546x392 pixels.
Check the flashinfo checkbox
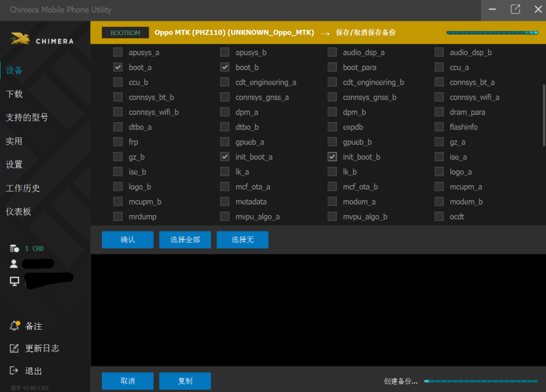tap(439, 127)
